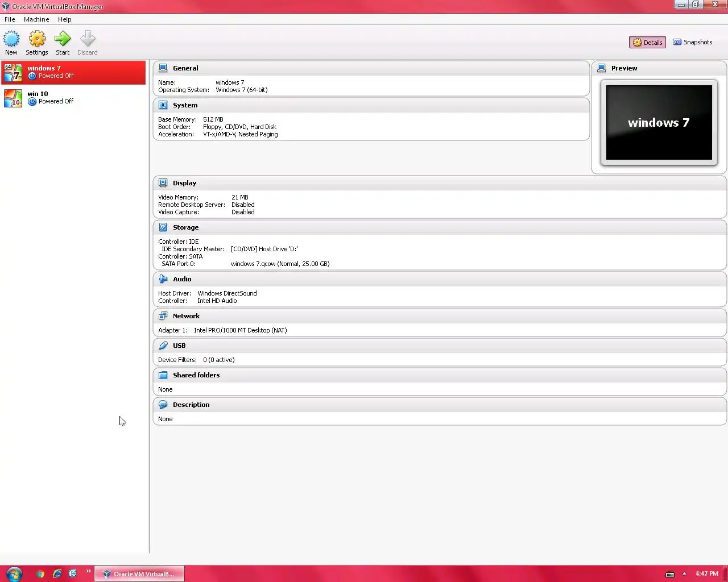Click the 'Windows DirectSound' host driver value
Screen dimensions: 728x582
(227, 293)
